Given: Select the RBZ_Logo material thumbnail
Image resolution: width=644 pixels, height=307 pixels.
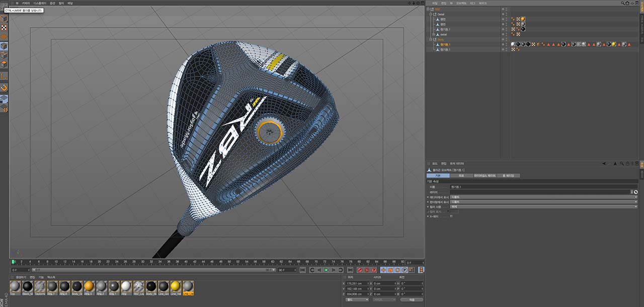Looking at the screenshot, I should coord(138,286).
